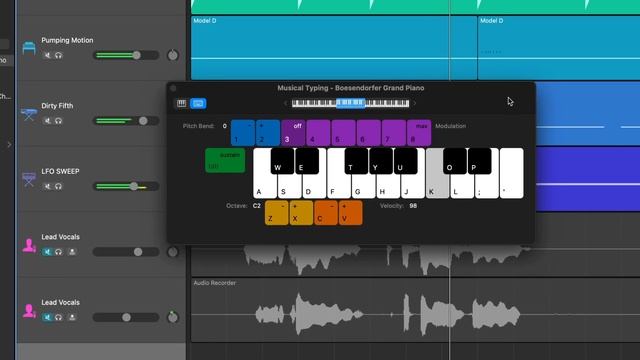Mute the Pumping Motion track
Viewport: 640px width, 360px height.
click(47, 56)
